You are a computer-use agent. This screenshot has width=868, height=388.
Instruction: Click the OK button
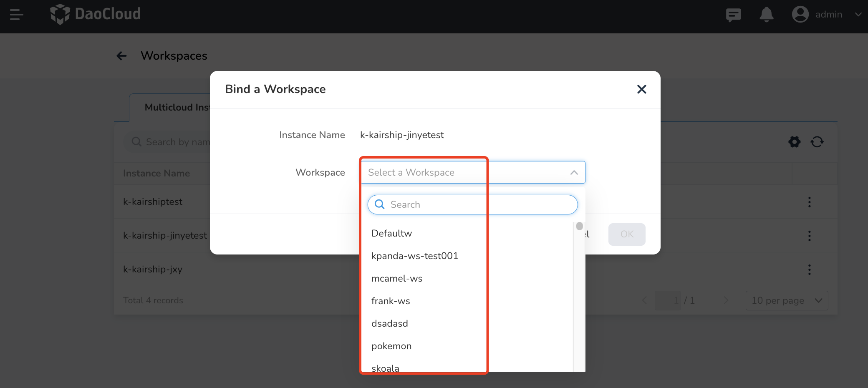point(627,234)
